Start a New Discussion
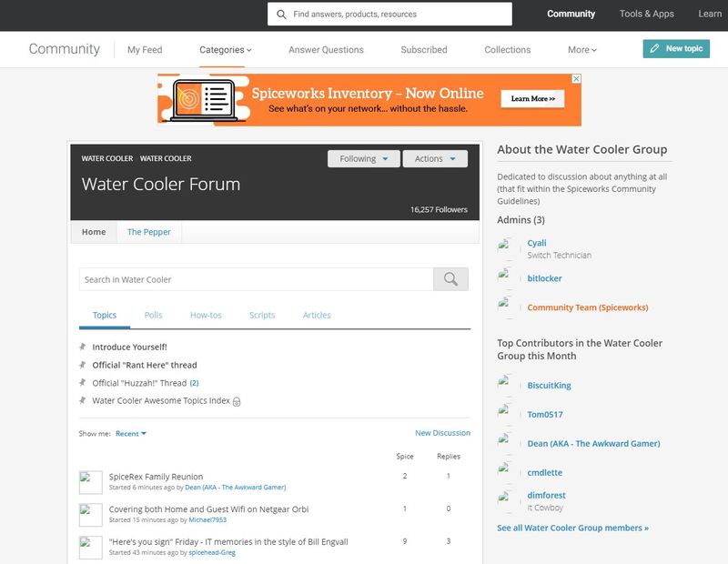The width and height of the screenshot is (728, 564). pyautogui.click(x=442, y=432)
